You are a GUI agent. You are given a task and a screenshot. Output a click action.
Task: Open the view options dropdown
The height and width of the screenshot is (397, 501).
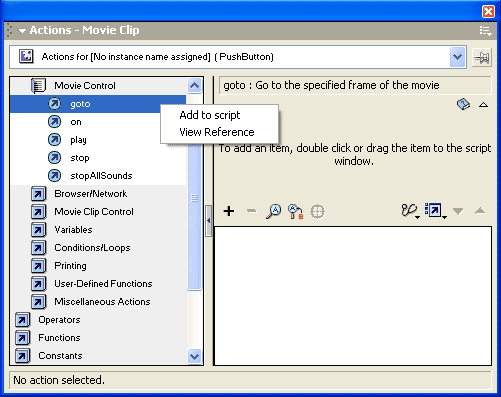(435, 211)
